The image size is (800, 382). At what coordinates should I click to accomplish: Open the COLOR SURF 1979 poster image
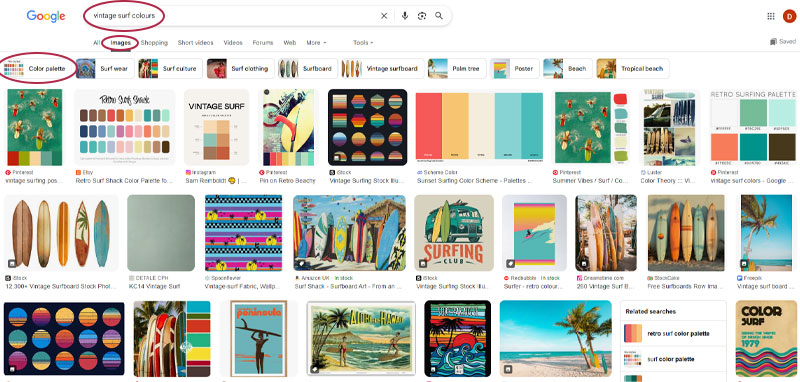click(766, 338)
